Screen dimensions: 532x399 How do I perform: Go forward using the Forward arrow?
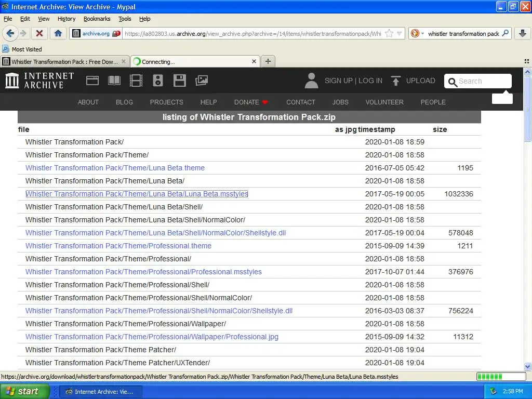point(23,33)
